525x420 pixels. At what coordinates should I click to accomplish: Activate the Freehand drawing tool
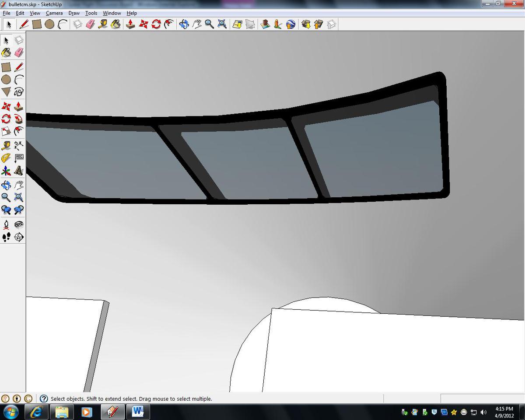[19, 92]
